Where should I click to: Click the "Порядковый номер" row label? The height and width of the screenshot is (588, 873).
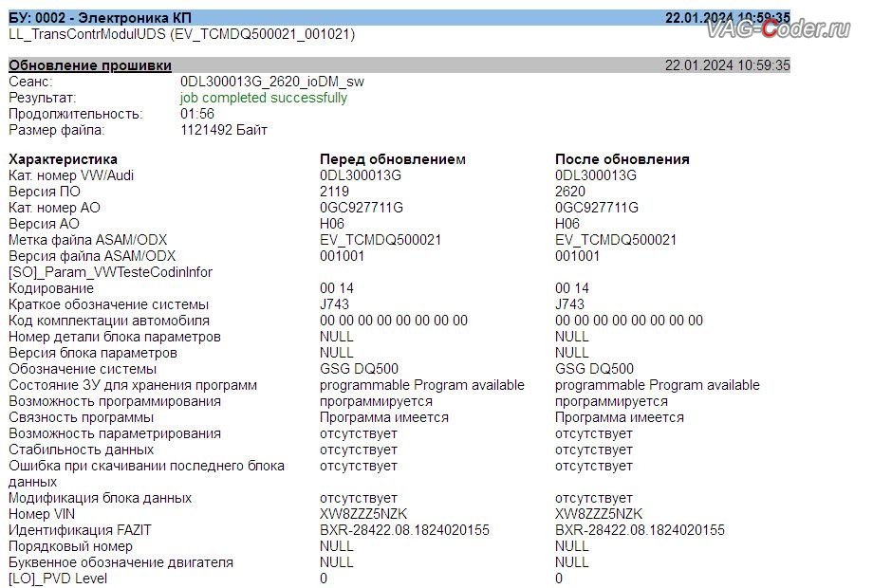click(x=70, y=547)
